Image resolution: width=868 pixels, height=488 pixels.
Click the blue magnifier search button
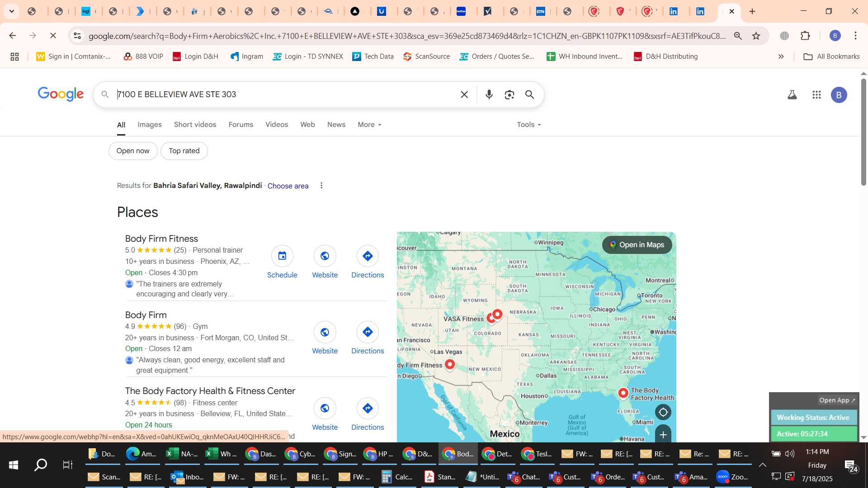pyautogui.click(x=530, y=94)
